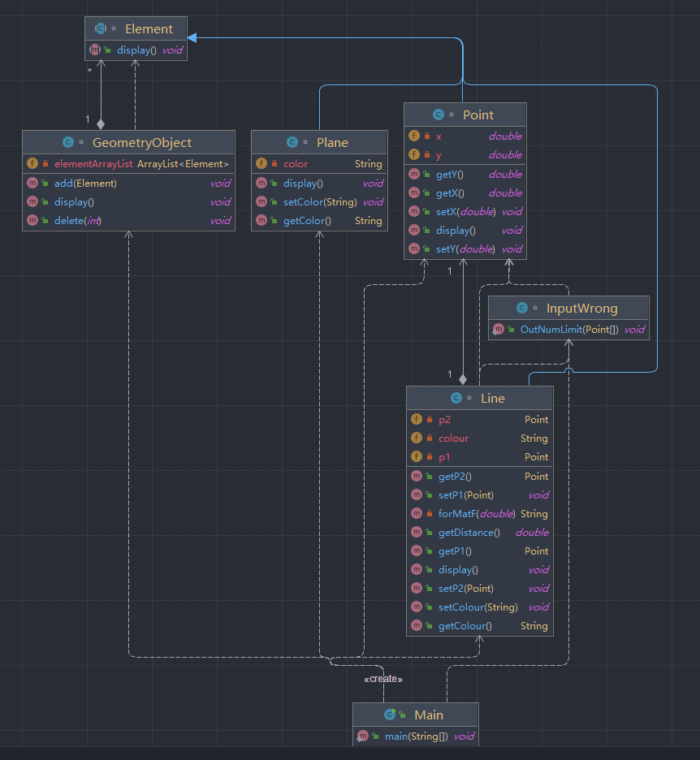Click the GeometryObject class icon
The width and height of the screenshot is (700, 760).
(x=68, y=143)
